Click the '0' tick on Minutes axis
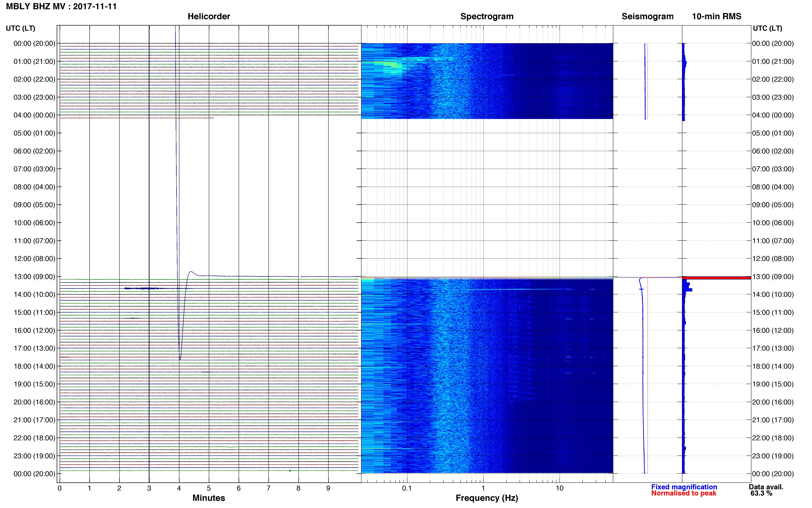 click(x=59, y=488)
